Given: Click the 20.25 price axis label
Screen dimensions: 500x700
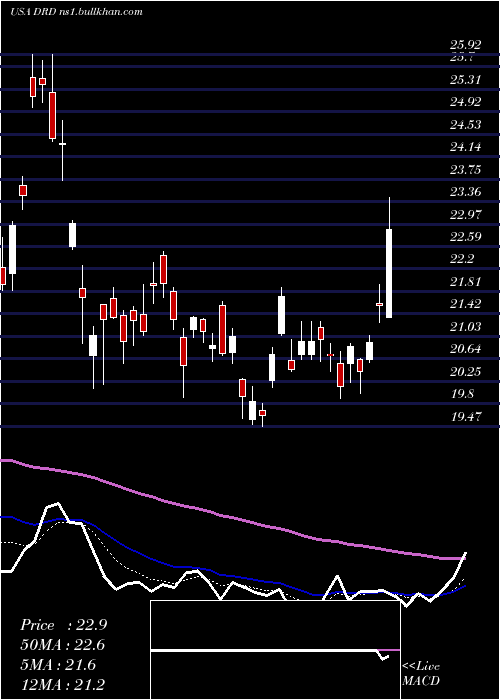Looking at the screenshot, I should pyautogui.click(x=466, y=371).
